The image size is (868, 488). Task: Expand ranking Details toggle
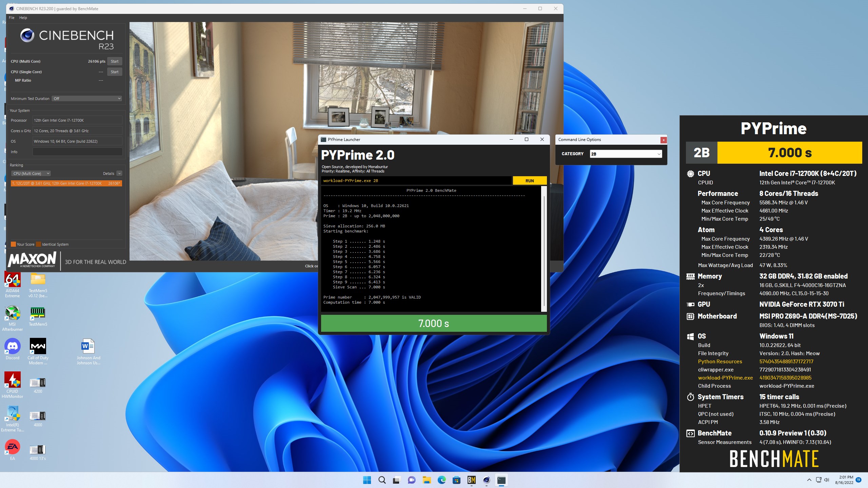coord(119,174)
